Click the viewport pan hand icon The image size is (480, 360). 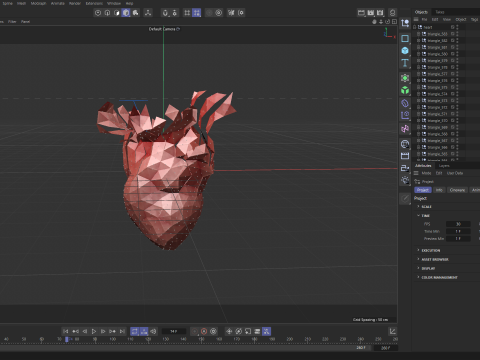coord(374,22)
